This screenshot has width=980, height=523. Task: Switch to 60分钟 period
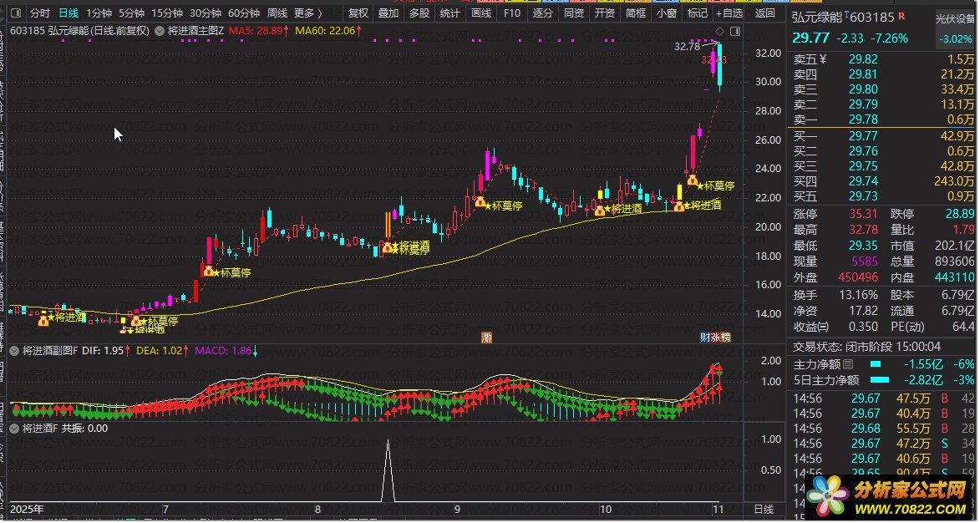tap(244, 13)
